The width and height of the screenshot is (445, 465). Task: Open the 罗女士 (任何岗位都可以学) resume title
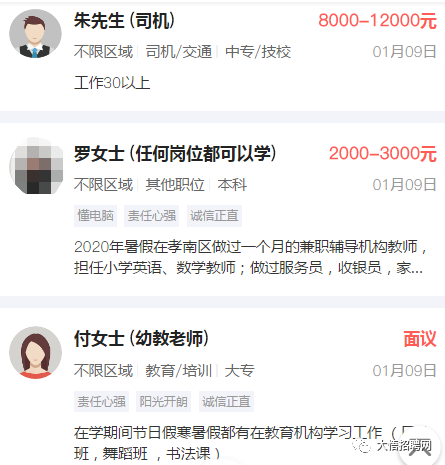175,154
